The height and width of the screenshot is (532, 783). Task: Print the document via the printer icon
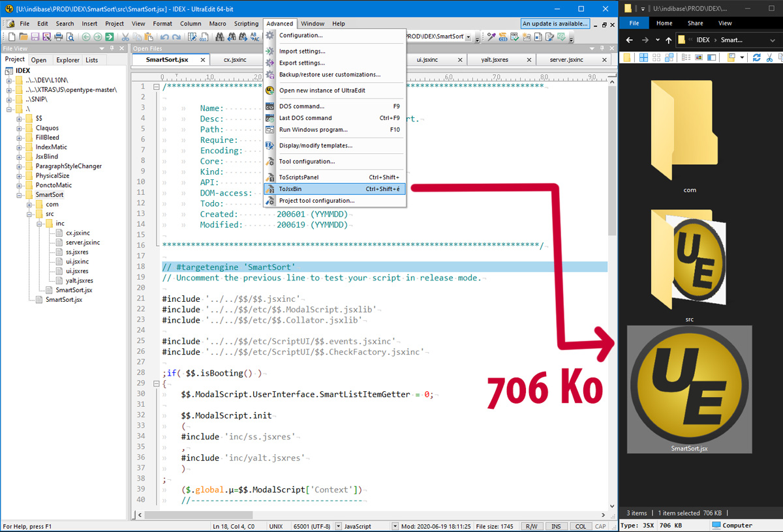pos(57,37)
